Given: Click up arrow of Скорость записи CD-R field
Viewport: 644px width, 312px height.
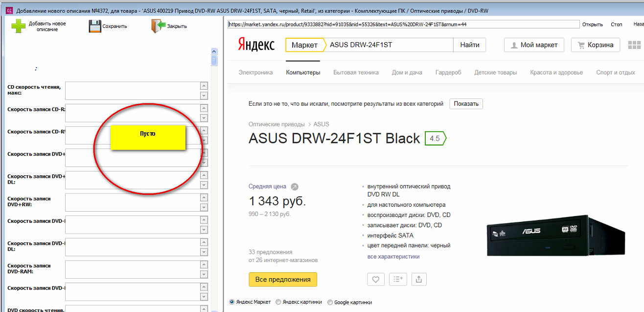Looking at the screenshot, I should click(x=204, y=108).
